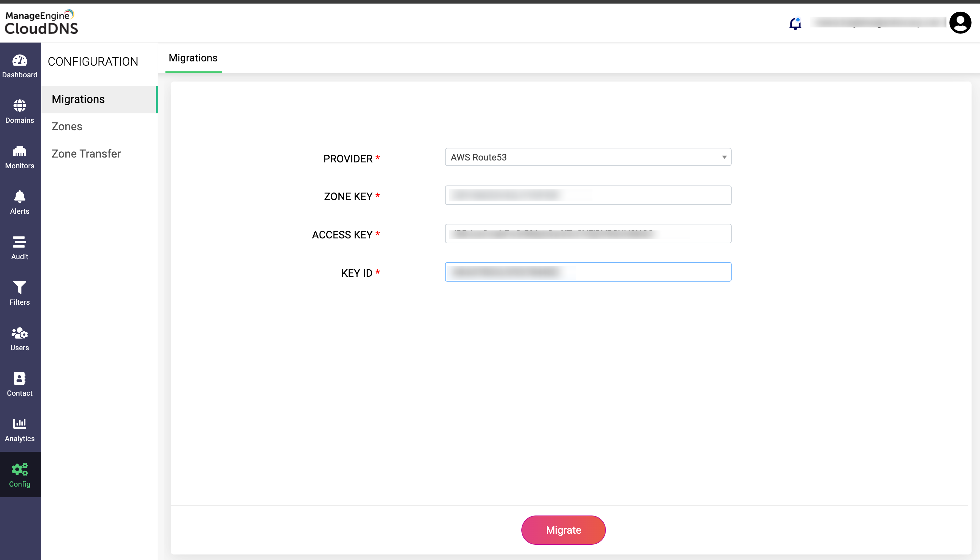Expand the Provider dropdown
Screen dimensions: 980x560
click(588, 157)
